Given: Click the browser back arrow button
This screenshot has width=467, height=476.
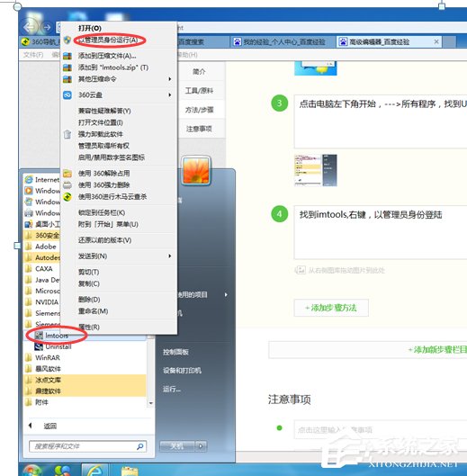Looking at the screenshot, I should pos(30,28).
